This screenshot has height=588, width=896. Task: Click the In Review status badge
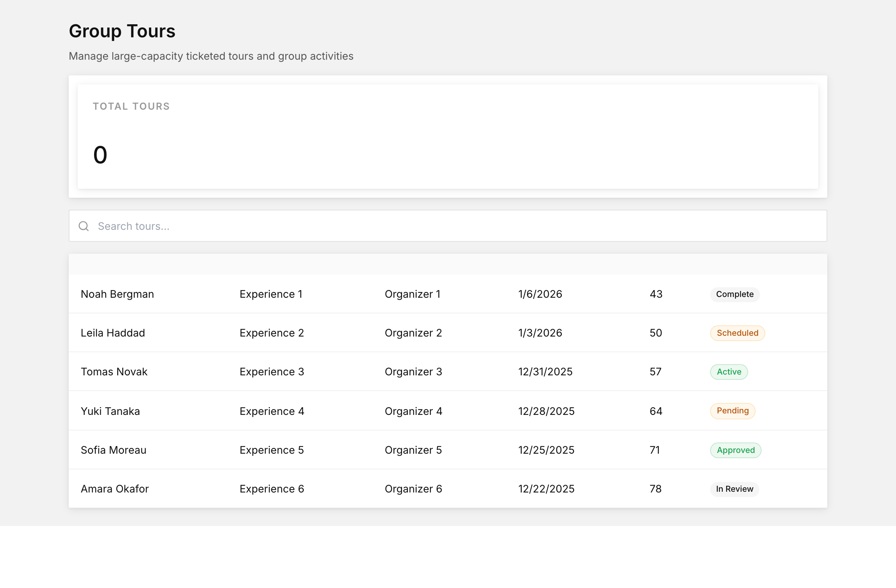point(734,489)
